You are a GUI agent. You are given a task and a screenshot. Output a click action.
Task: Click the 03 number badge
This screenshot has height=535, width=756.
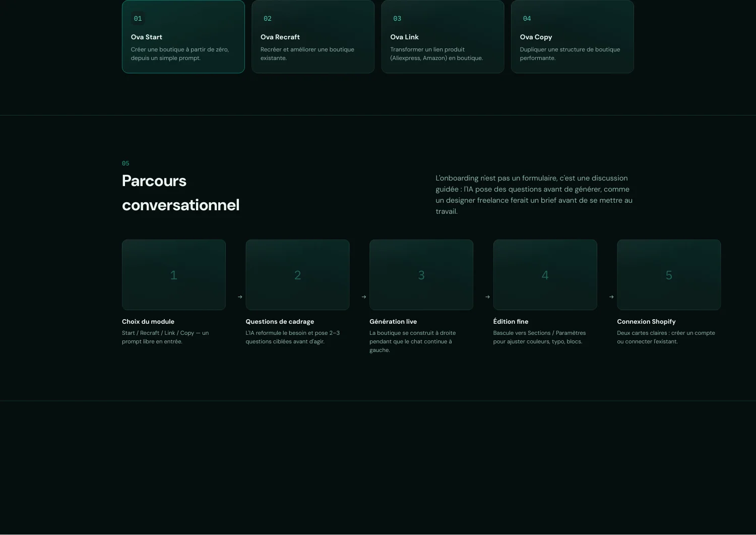click(397, 19)
